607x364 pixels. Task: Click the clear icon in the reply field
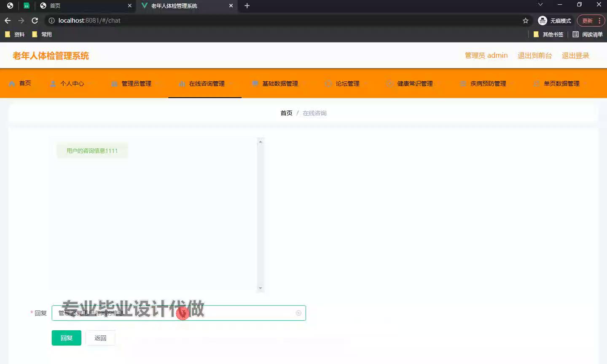(298, 313)
